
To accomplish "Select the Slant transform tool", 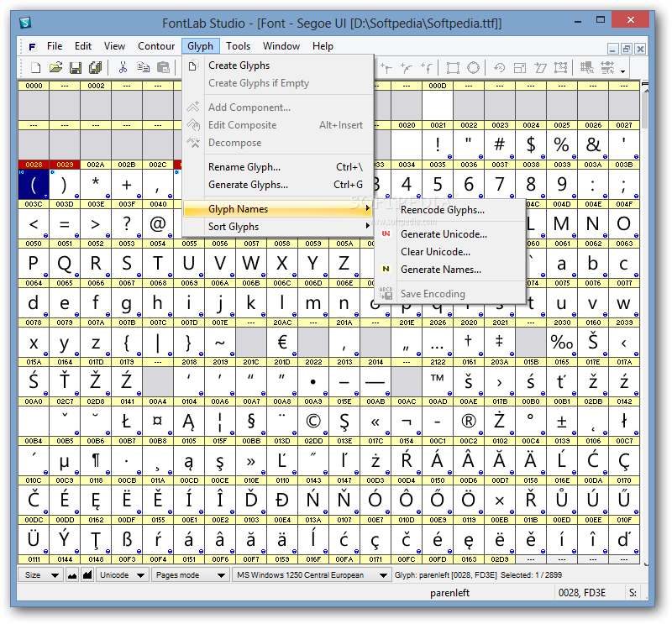I will 540,68.
